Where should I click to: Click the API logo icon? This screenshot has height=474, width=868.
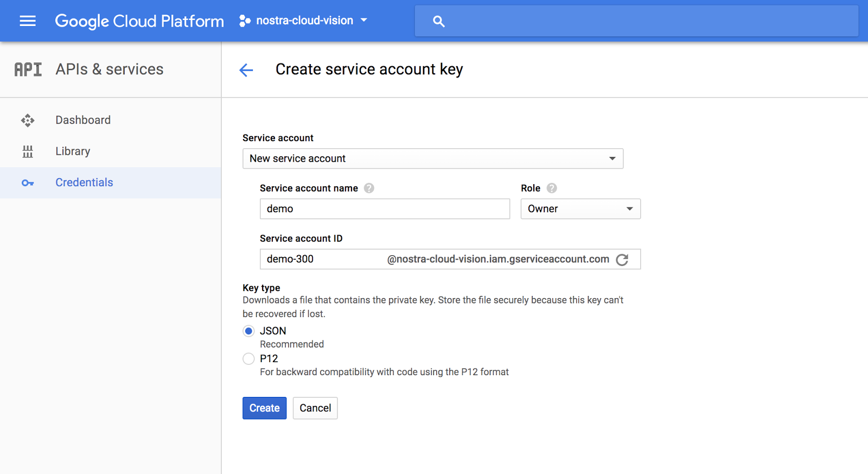[x=28, y=69]
